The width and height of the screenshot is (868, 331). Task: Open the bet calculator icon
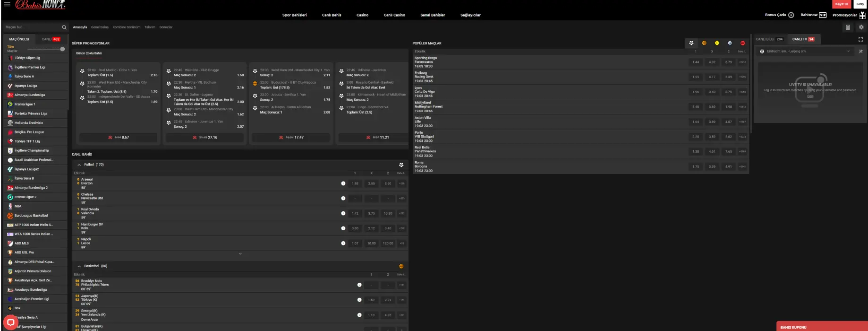848,27
